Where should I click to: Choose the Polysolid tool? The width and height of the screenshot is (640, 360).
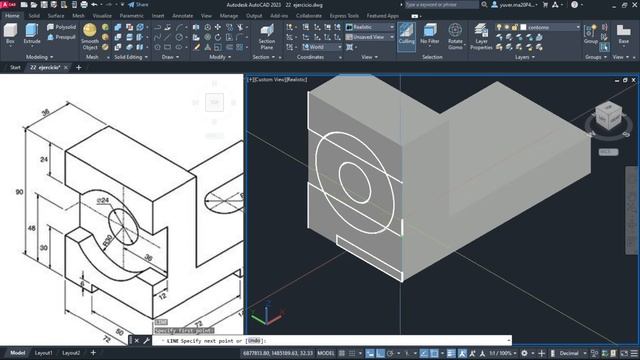point(61,27)
